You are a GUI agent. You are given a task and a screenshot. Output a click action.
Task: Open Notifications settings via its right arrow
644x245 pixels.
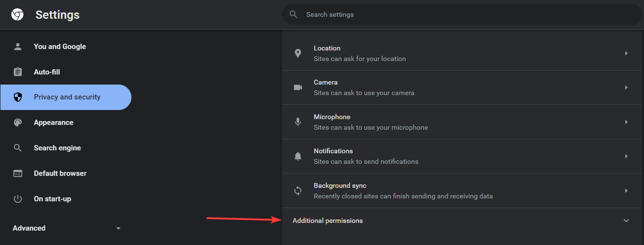(x=626, y=156)
